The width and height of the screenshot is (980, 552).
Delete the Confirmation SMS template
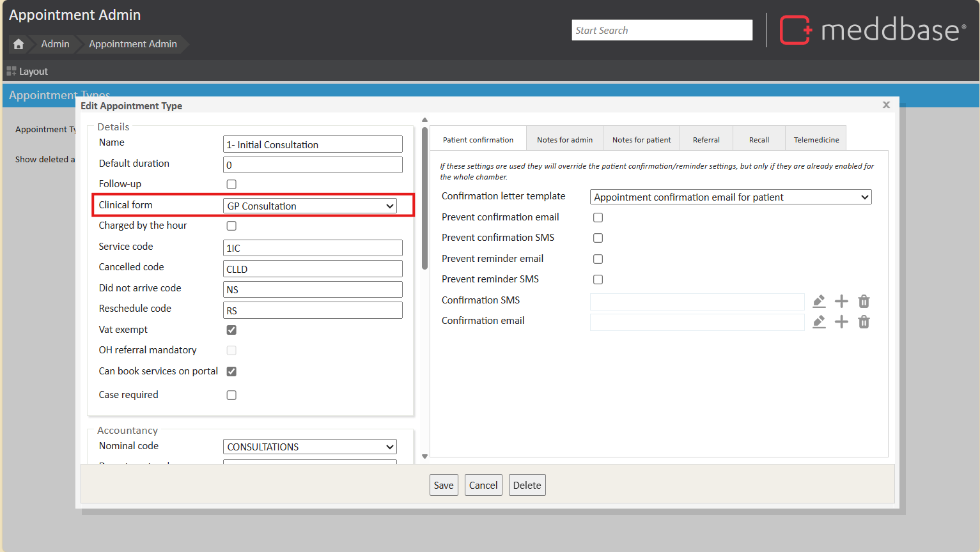coord(864,301)
